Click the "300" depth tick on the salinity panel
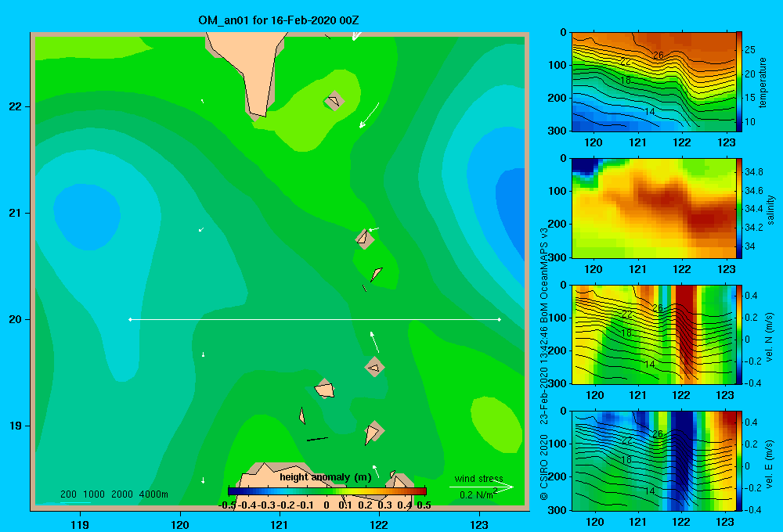Viewport: 783px width, 532px height. click(x=557, y=257)
